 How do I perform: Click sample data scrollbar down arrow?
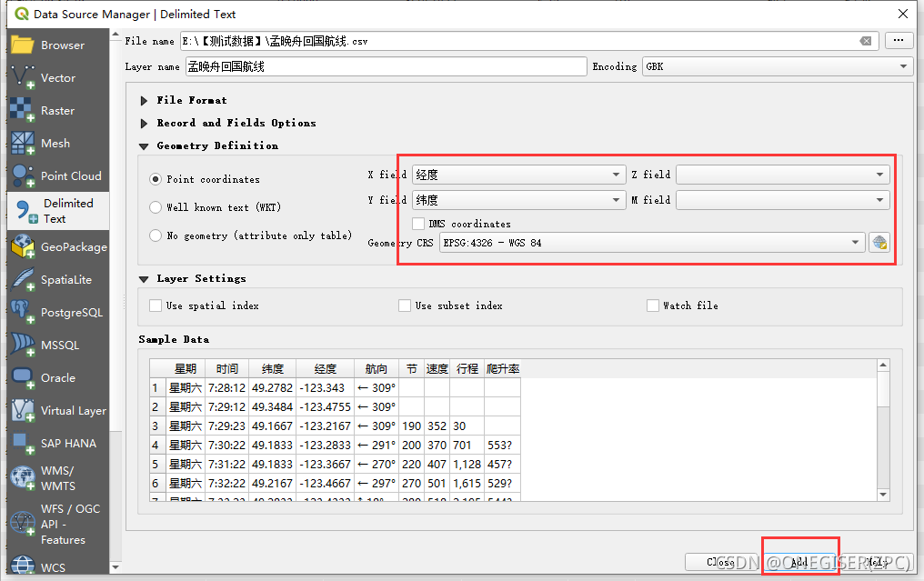(x=883, y=495)
